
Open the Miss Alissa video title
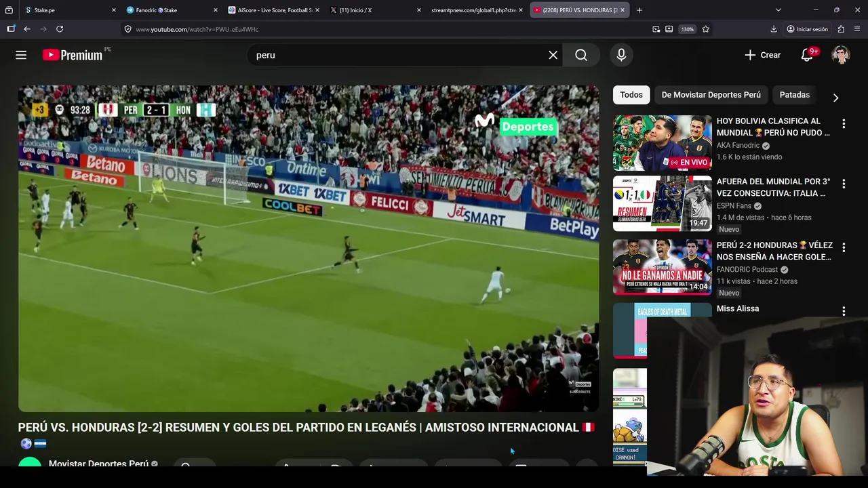click(738, 308)
